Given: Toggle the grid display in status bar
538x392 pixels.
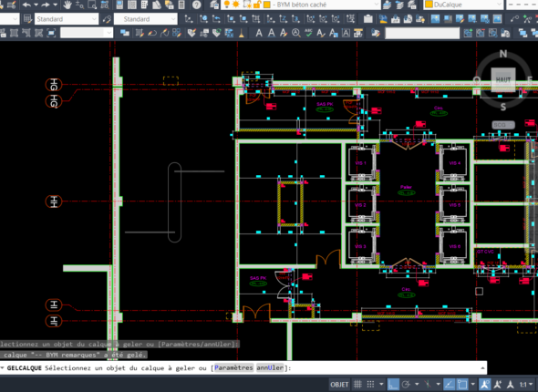Looking at the screenshot, I should pos(357,385).
